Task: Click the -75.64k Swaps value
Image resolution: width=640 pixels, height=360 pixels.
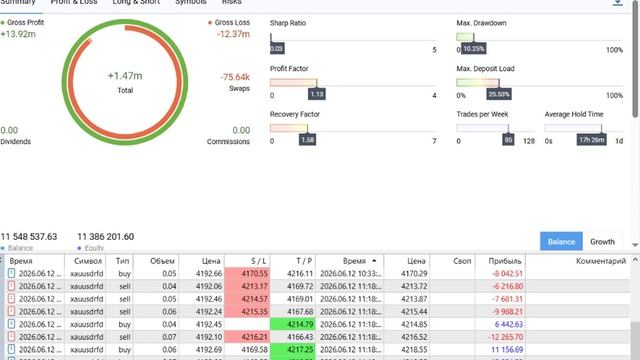Action: click(x=235, y=77)
